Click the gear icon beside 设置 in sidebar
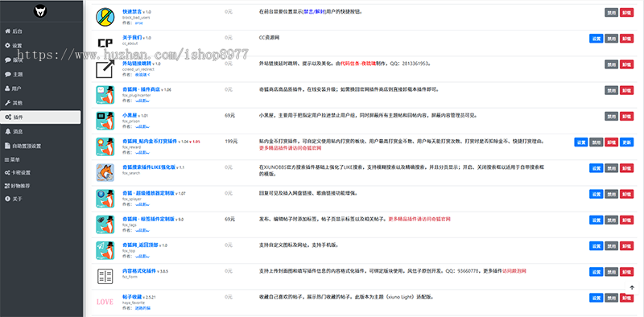 [7, 46]
